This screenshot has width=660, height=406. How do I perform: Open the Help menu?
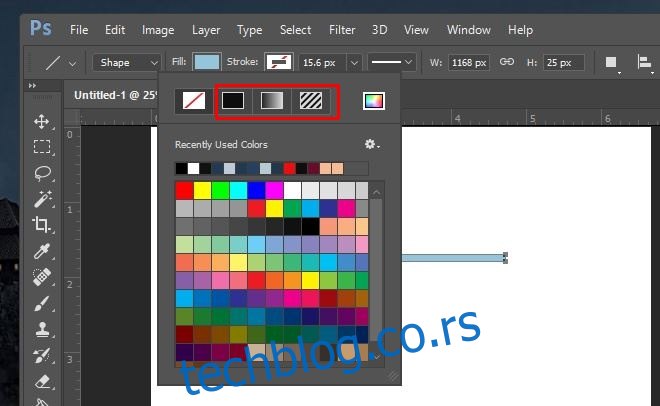(x=520, y=30)
